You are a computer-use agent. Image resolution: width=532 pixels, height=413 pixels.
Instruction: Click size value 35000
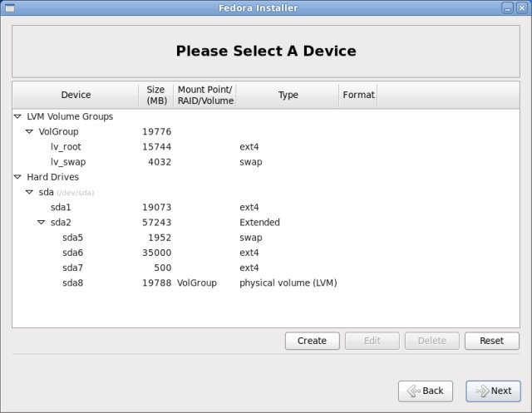[157, 253]
